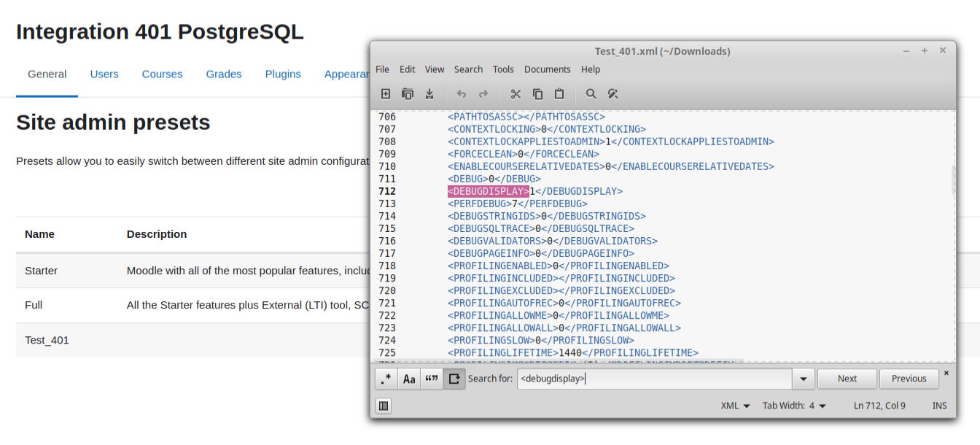Open find and replace toolbar icon

coord(613,94)
